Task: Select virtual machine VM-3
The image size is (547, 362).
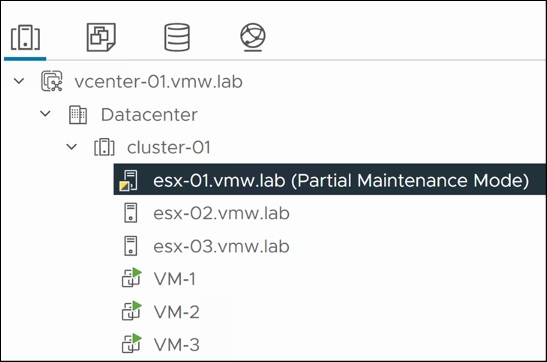Action: point(177,345)
